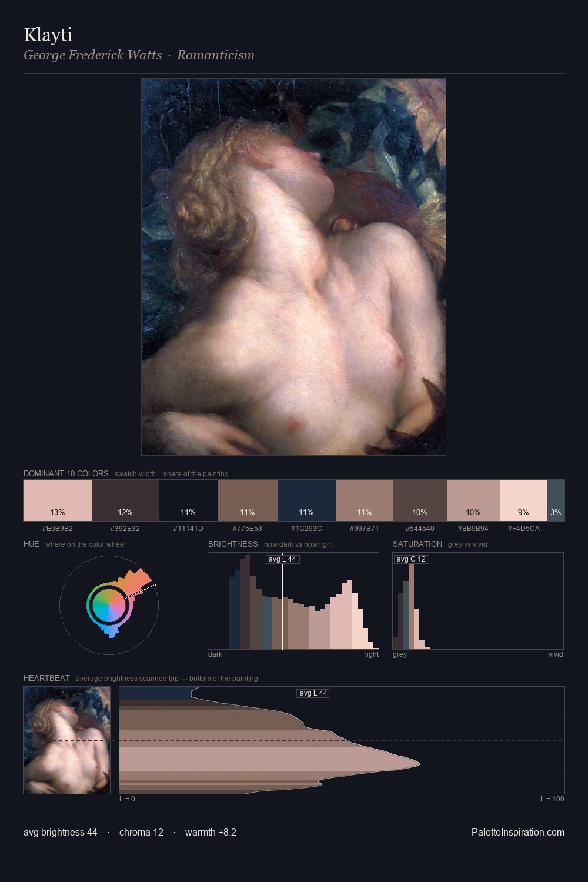Select the pale pink 9% swatch #F4D5CA
Viewport: 588px width, 882px height.
click(x=524, y=500)
